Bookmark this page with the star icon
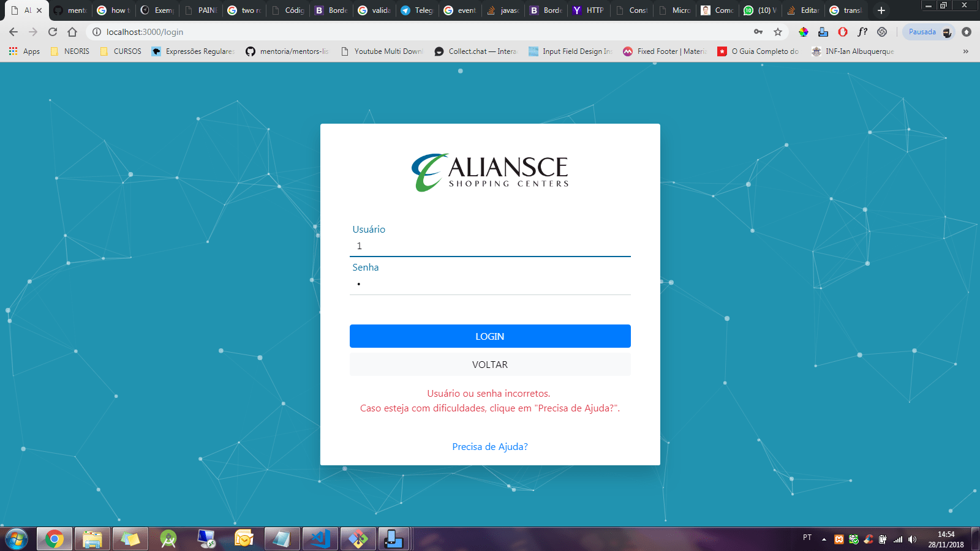 [x=778, y=32]
